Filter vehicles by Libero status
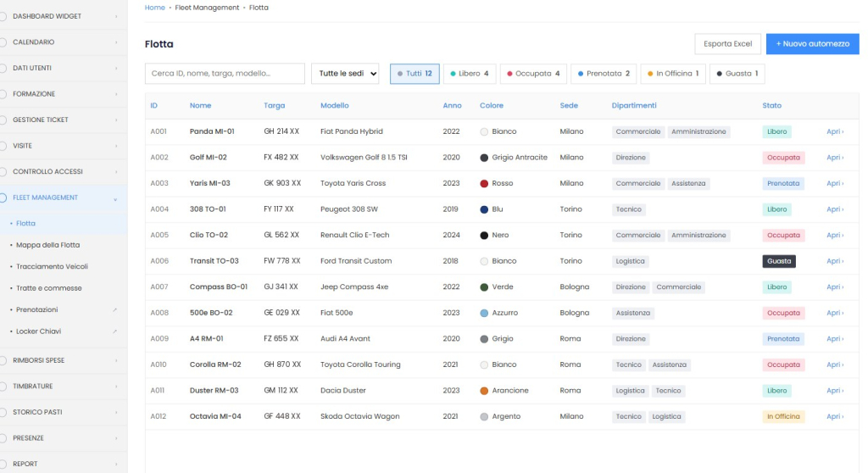The width and height of the screenshot is (868, 473). pyautogui.click(x=470, y=74)
